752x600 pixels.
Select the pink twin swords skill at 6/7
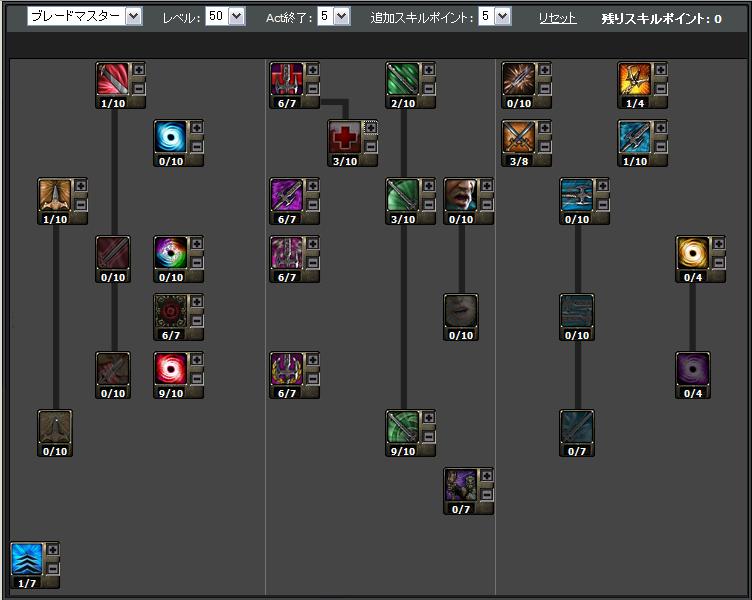[287, 253]
